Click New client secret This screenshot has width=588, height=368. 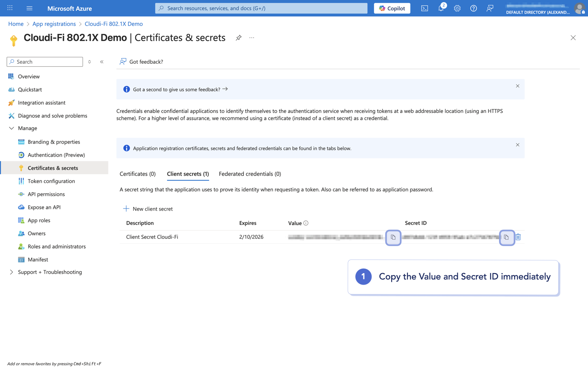point(148,209)
